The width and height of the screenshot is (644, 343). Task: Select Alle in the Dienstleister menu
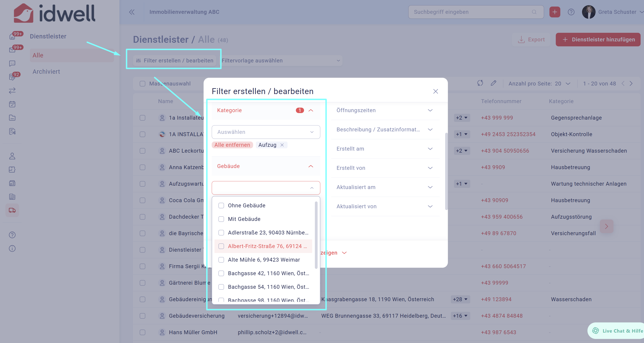(x=38, y=55)
